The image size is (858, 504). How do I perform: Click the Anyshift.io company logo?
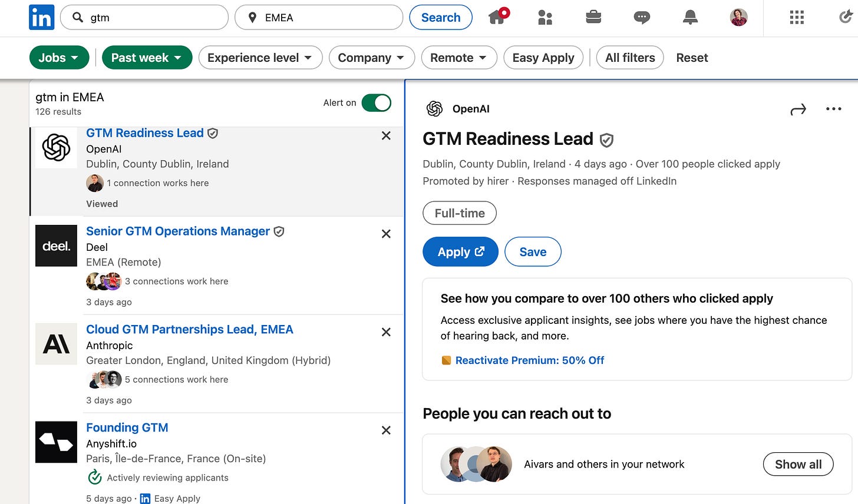[56, 442]
